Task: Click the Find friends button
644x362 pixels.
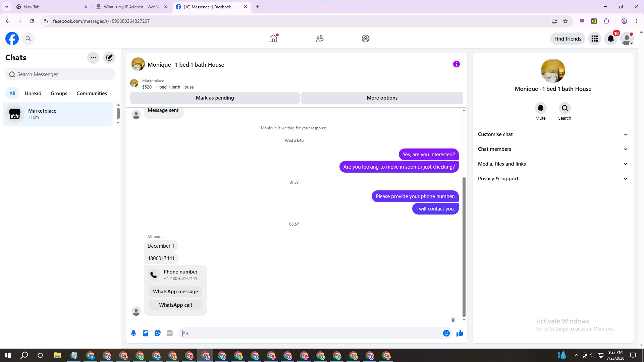Action: tap(568, 39)
